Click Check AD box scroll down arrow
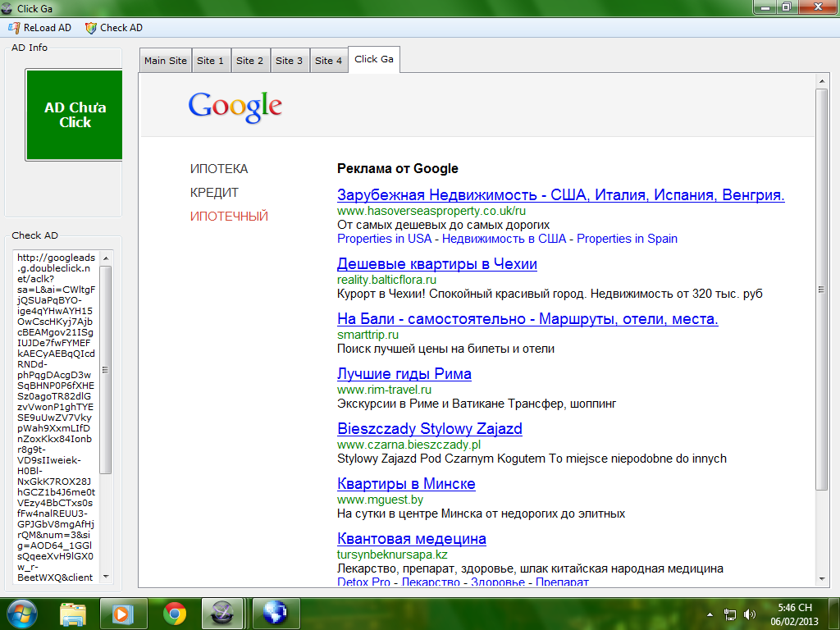The image size is (840, 630). tap(106, 577)
